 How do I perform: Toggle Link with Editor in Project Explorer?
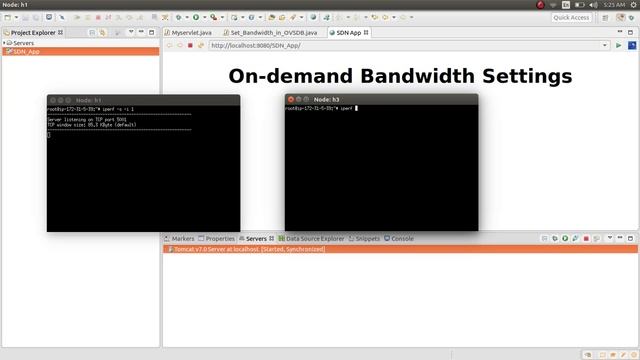click(102, 32)
